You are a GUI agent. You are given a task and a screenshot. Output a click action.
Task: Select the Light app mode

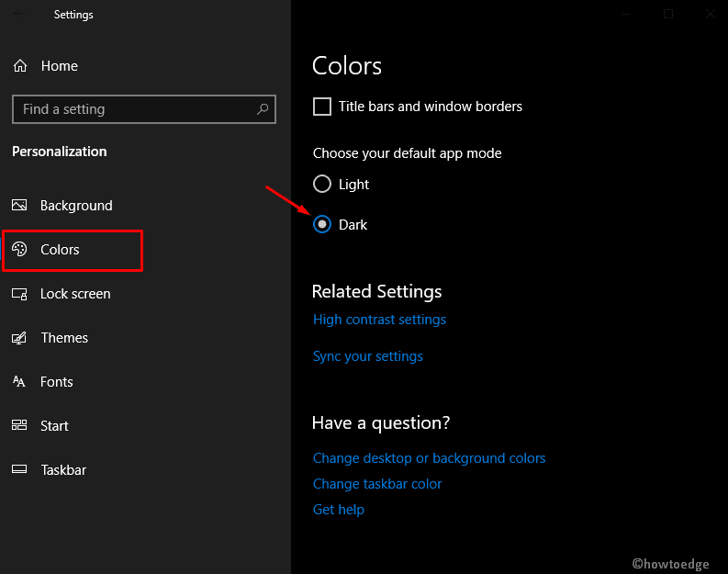(322, 184)
